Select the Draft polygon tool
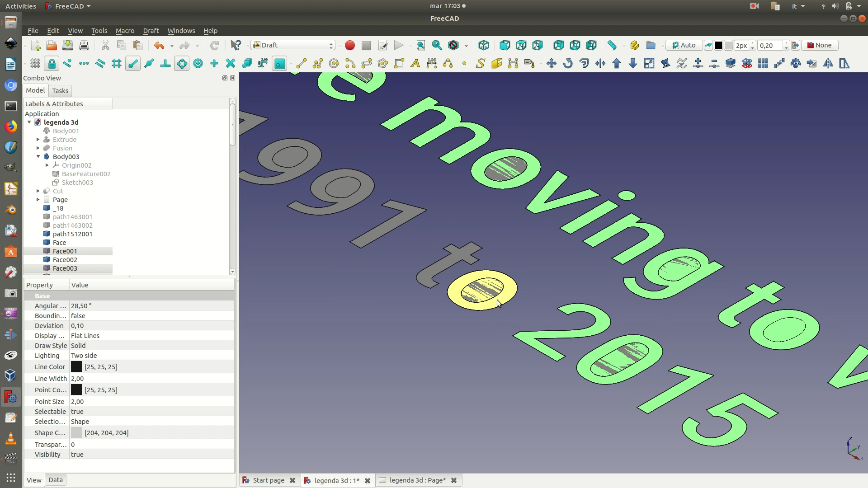Viewport: 868px width, 488px height. click(383, 63)
